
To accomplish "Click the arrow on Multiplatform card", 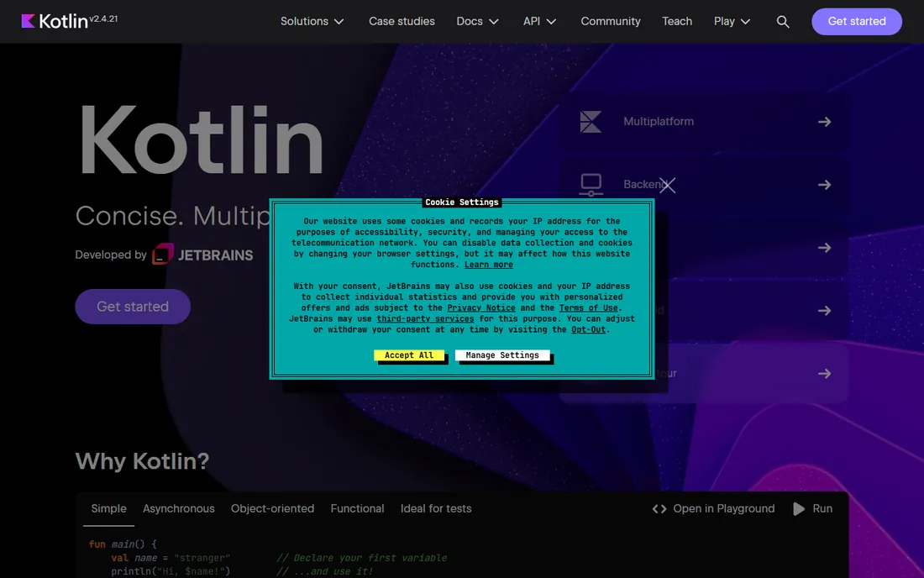I will (824, 122).
